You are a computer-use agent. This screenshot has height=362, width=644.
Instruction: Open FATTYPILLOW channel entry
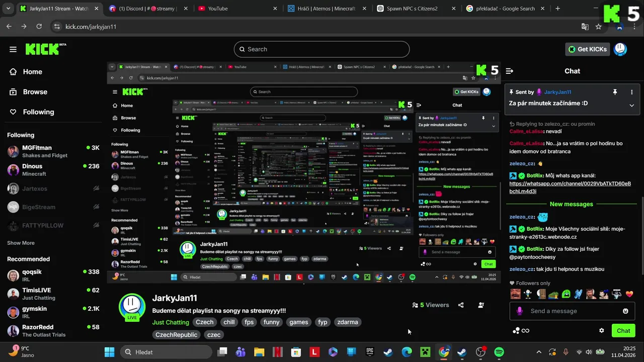[53, 226]
